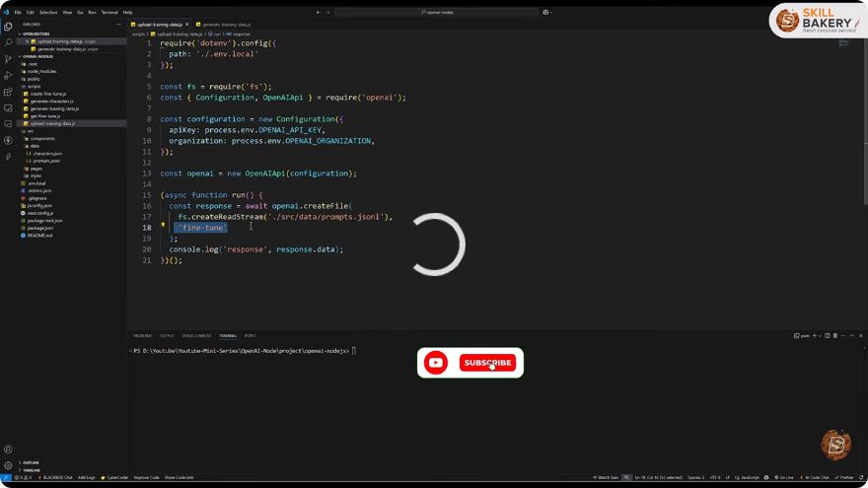
Task: Open Run and Debug view
Action: (8, 75)
